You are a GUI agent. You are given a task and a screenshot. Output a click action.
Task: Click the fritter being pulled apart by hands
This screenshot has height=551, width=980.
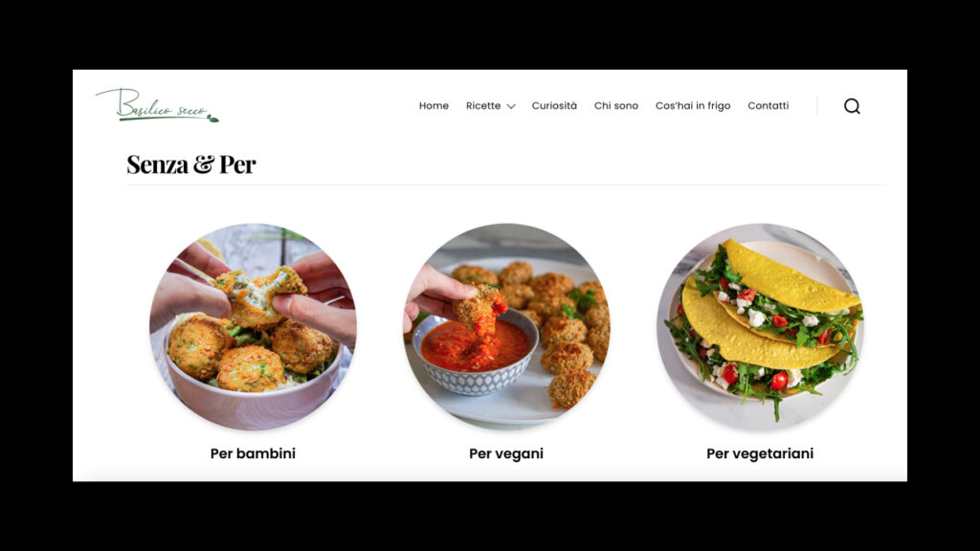[x=261, y=297]
